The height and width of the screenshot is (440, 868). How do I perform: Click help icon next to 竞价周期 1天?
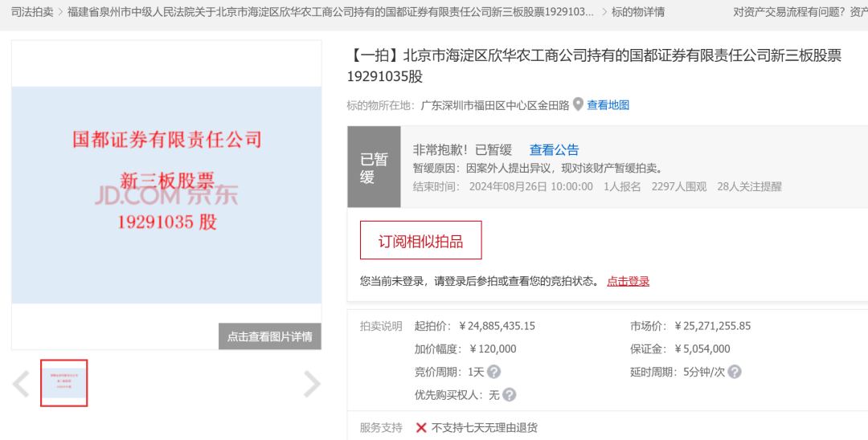click(x=493, y=372)
